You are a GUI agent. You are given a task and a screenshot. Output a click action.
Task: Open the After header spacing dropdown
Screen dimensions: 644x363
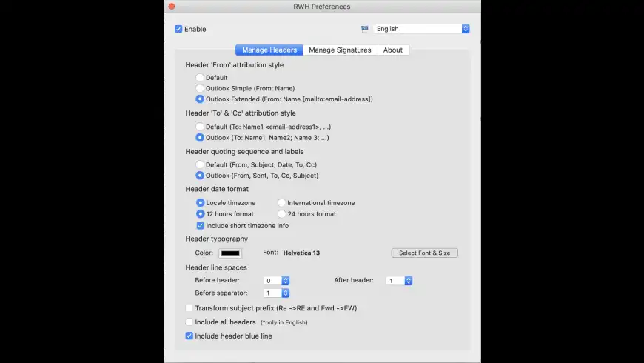click(399, 281)
